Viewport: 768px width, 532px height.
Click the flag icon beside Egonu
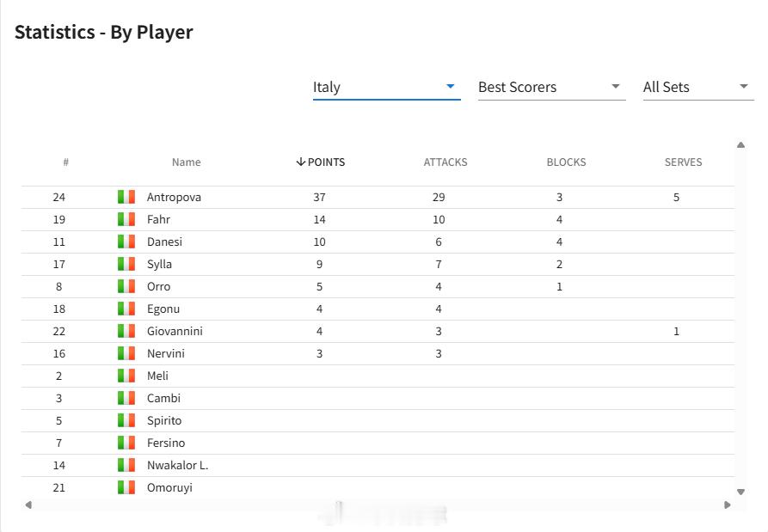(x=126, y=309)
